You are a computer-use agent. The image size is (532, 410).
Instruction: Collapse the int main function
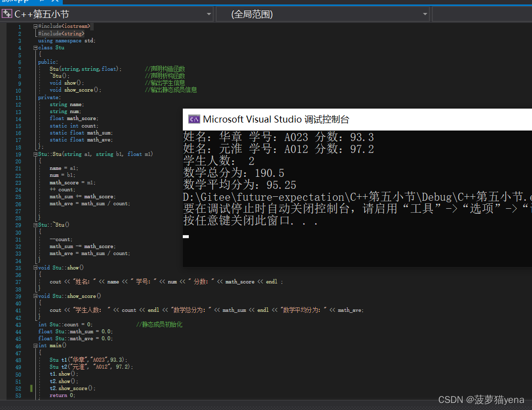pyautogui.click(x=35, y=346)
